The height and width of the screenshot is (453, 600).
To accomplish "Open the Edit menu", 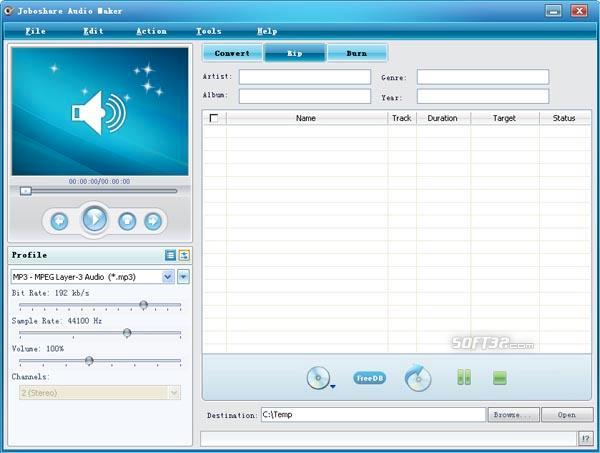I will [x=93, y=31].
